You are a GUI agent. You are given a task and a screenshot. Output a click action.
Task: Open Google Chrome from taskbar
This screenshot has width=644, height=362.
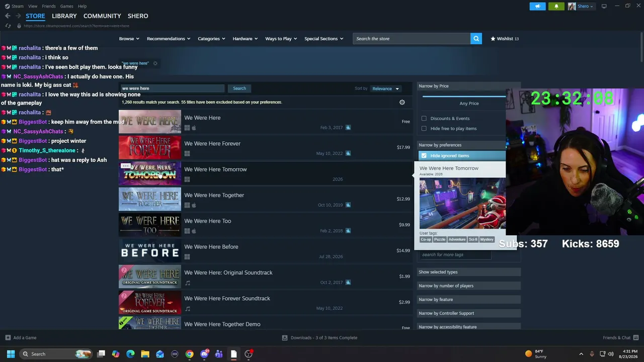coord(189,354)
